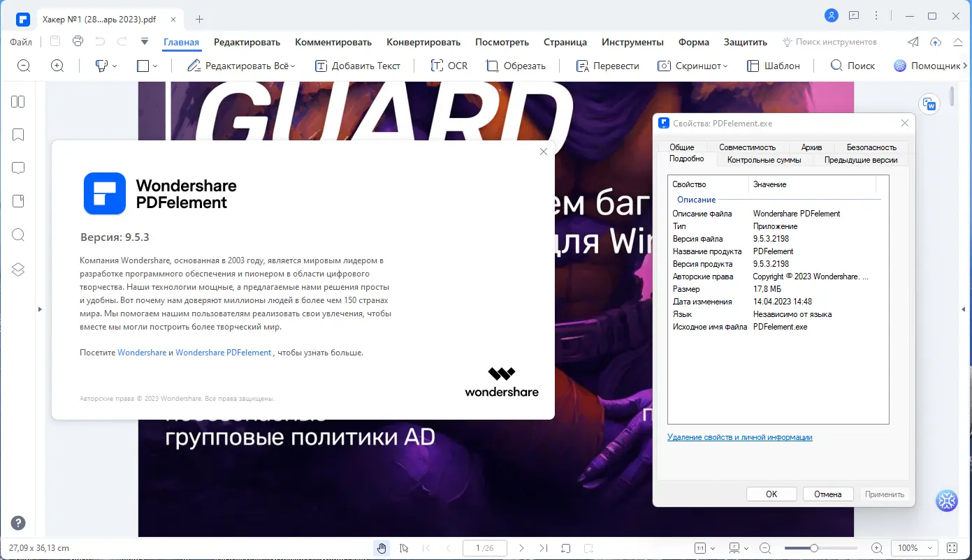Open the page Thumbnails panel
972x560 pixels.
(x=17, y=101)
